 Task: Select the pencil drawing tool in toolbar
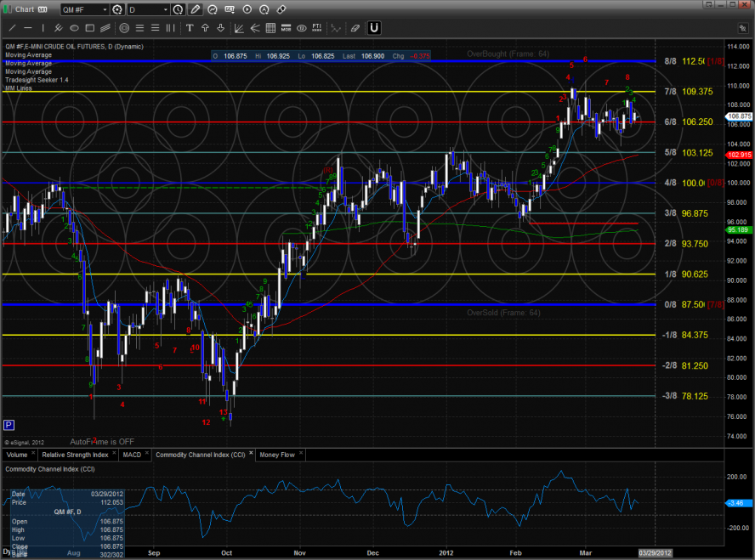(196, 10)
